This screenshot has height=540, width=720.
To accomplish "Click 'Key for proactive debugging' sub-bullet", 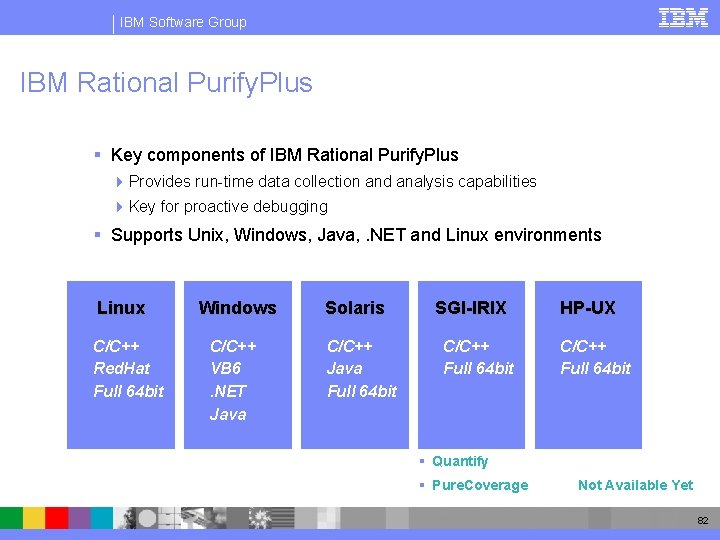I will (x=228, y=207).
